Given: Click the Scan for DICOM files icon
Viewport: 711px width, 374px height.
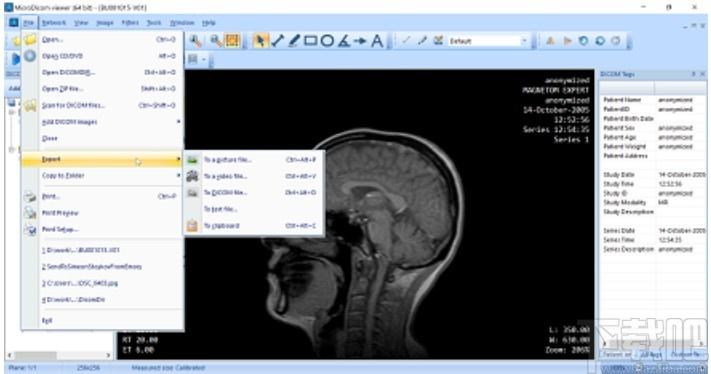Looking at the screenshot, I should (30, 105).
